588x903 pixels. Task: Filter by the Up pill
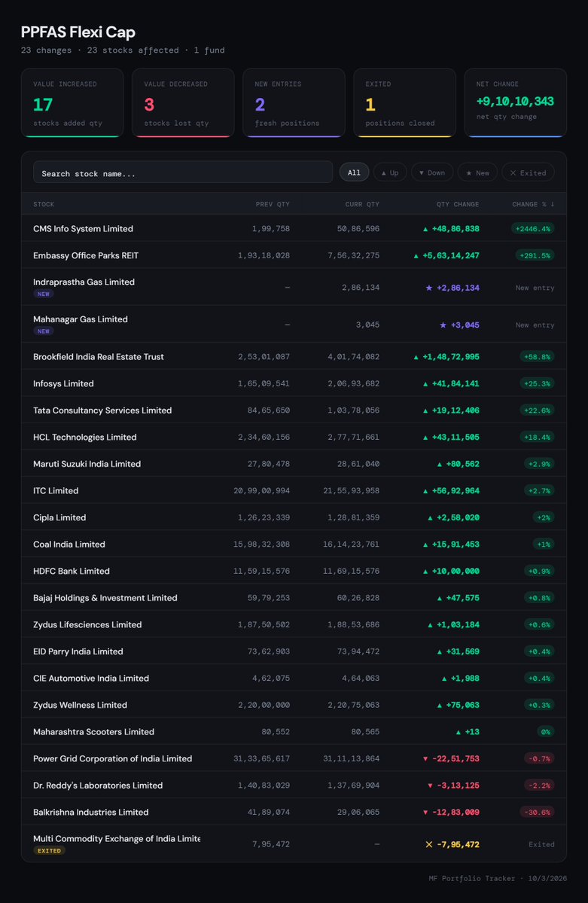(x=391, y=172)
